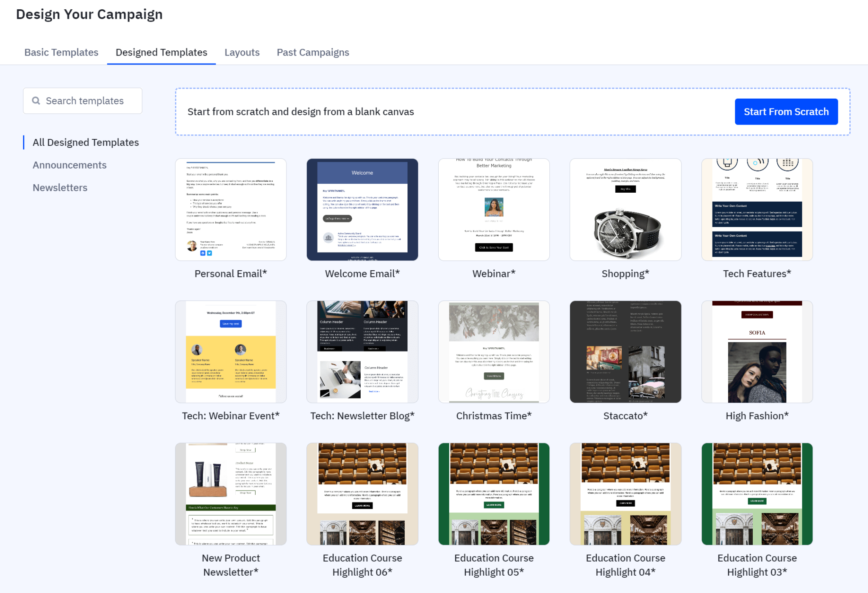The height and width of the screenshot is (593, 868).
Task: Pick the Christmas Time template
Action: pos(494,352)
